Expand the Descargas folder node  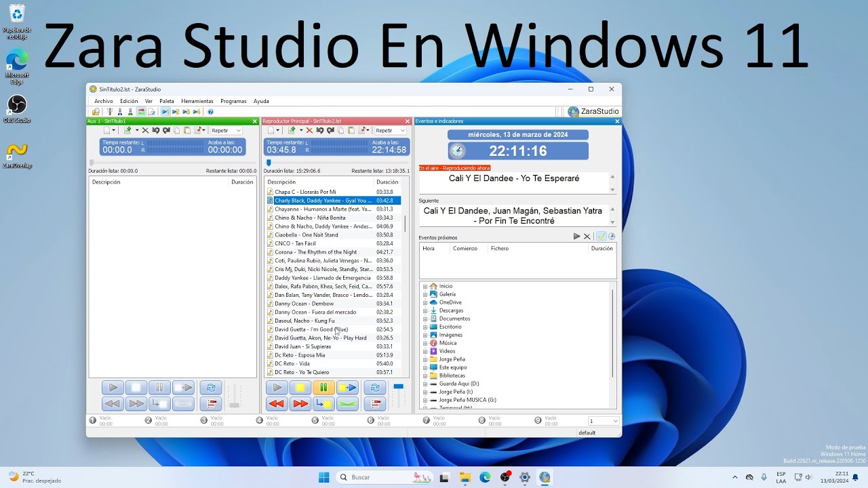pyautogui.click(x=425, y=310)
